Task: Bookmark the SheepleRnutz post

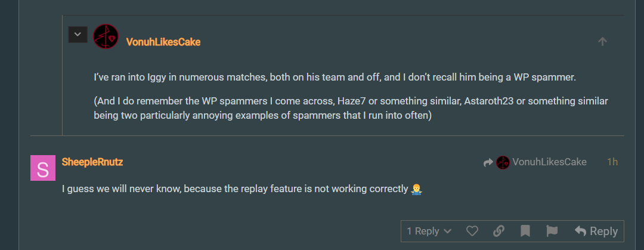Action: 525,231
